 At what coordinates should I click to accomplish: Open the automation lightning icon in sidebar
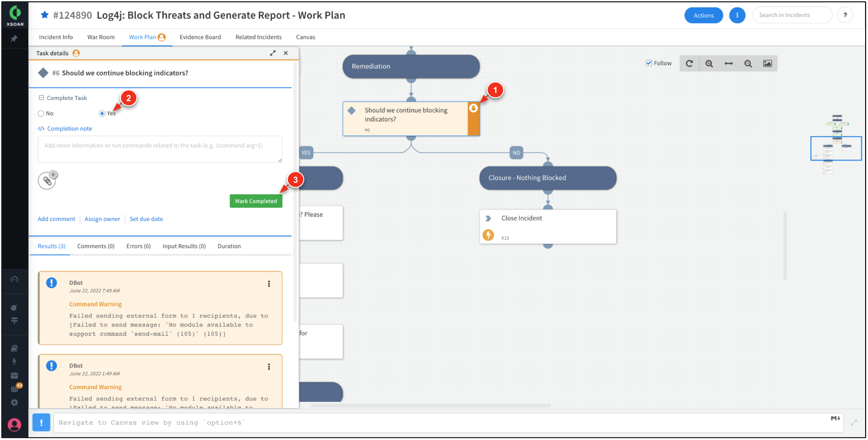14,362
